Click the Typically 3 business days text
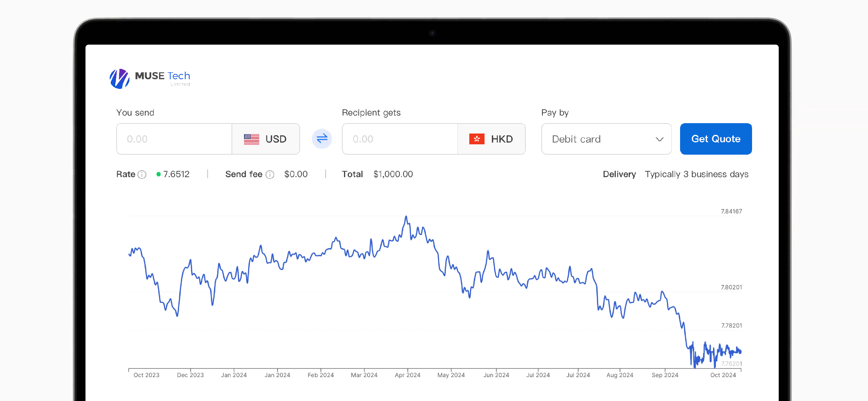 click(x=696, y=174)
